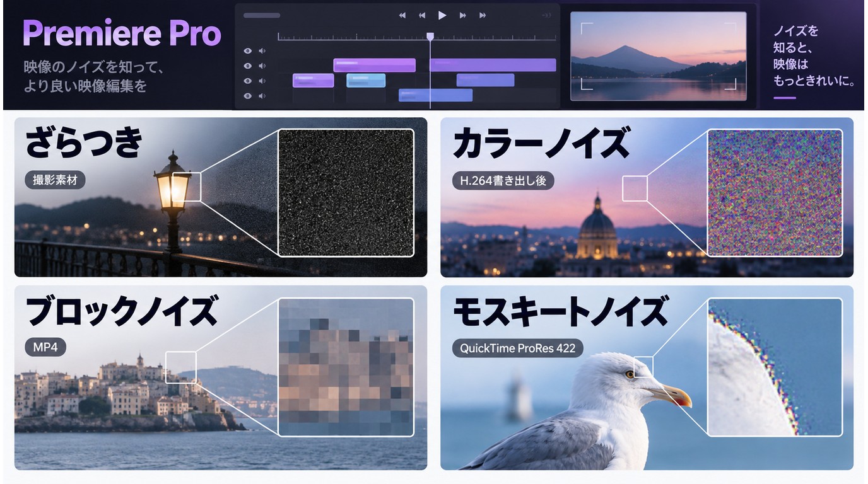Click the small zoom box in the pink sky
The width and height of the screenshot is (868, 484).
(635, 188)
